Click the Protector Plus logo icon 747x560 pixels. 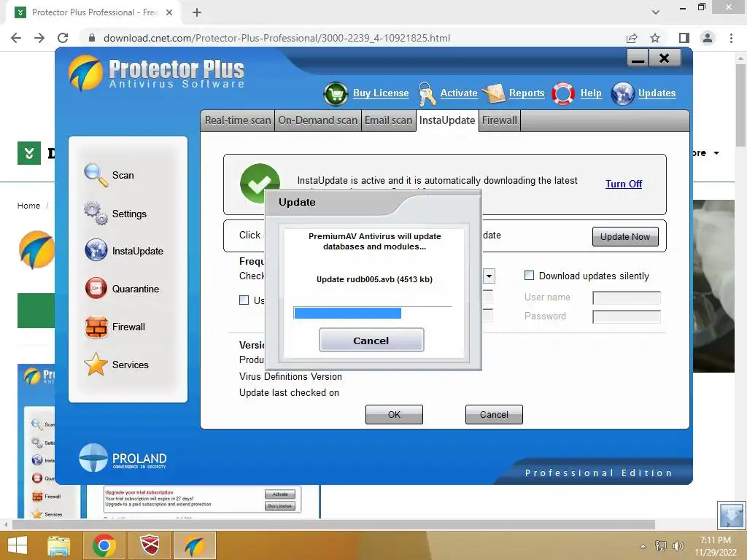pos(86,73)
